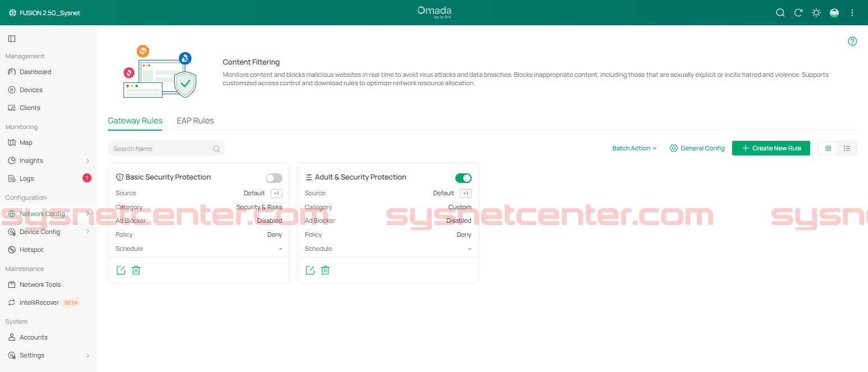Click the shield icon of Basic Security Protection
The image size is (868, 372).
pyautogui.click(x=120, y=177)
